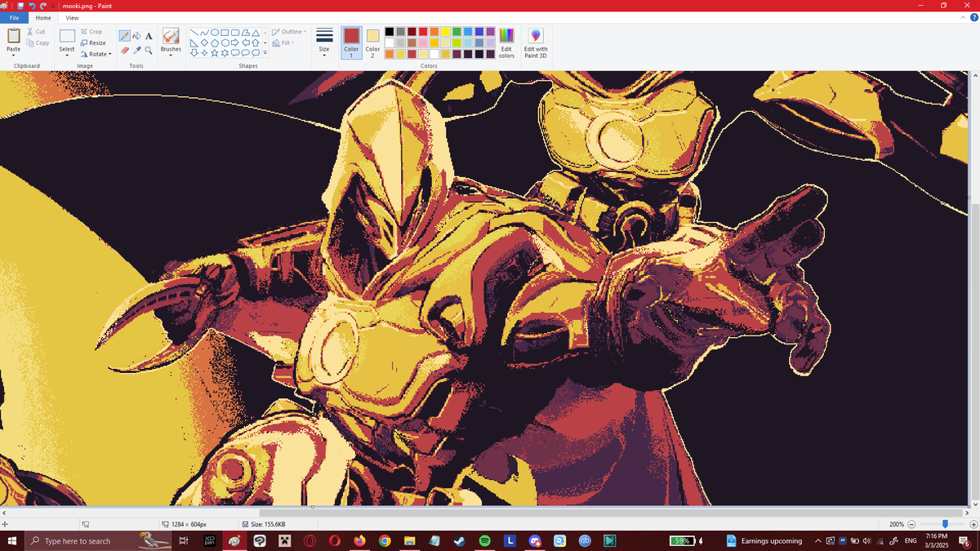
Task: Choose the Five-point star shape
Action: click(215, 52)
